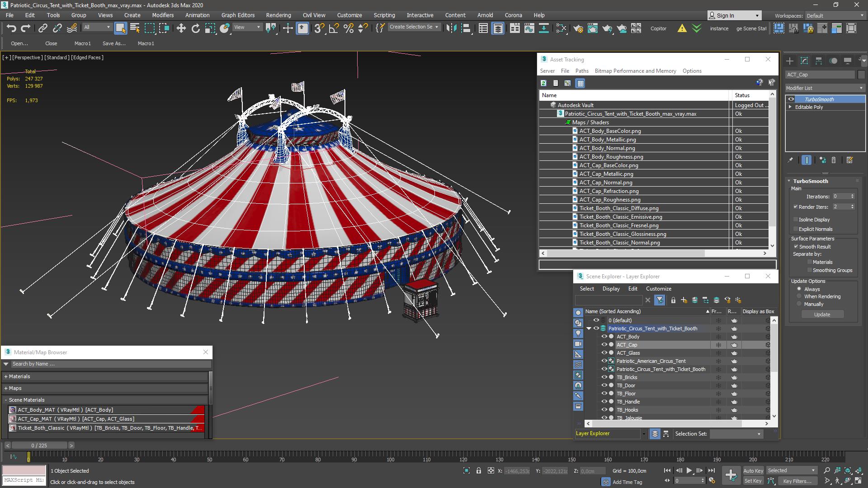Screen dimensions: 868x488
Task: Select the When Rendering update option
Action: click(x=799, y=296)
